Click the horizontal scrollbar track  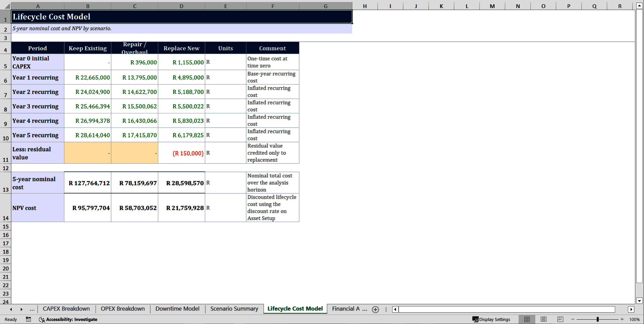point(506,310)
